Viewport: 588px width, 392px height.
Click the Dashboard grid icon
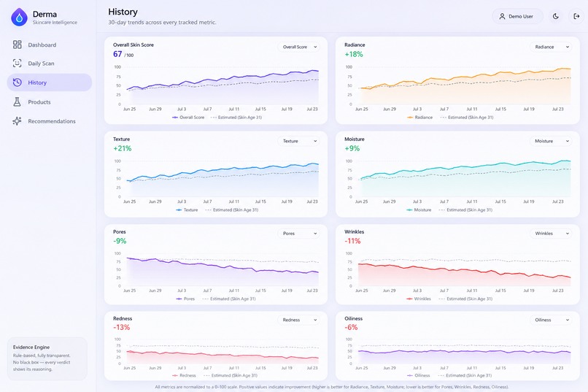pyautogui.click(x=18, y=45)
